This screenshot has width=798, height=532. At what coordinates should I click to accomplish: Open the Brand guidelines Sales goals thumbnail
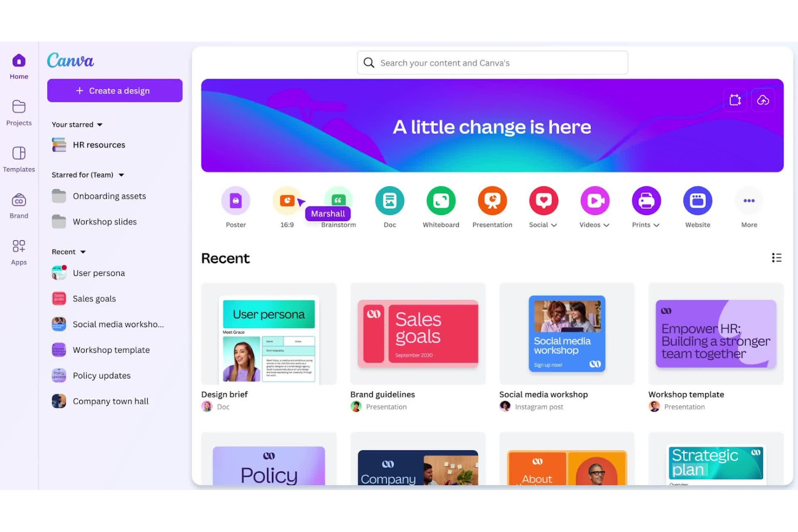pyautogui.click(x=418, y=334)
